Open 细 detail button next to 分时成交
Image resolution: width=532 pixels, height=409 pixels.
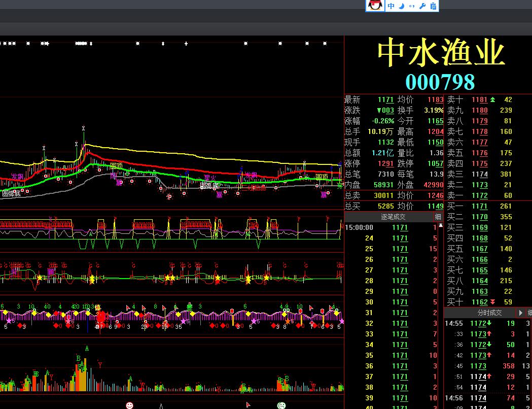tap(529, 313)
